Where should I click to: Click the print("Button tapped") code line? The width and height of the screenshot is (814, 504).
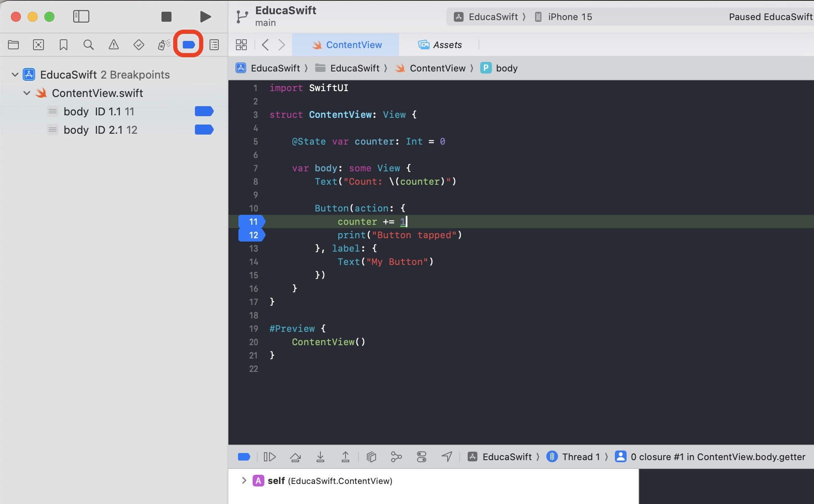tap(399, 235)
